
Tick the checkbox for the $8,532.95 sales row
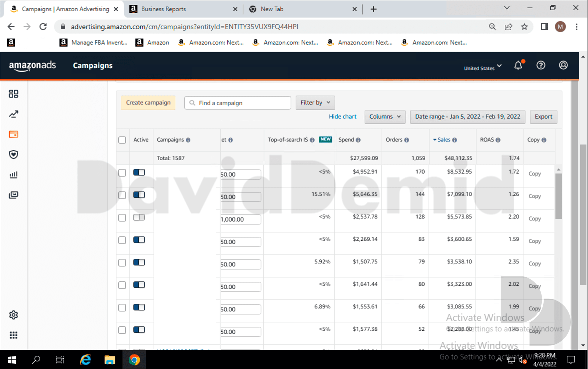[122, 173]
